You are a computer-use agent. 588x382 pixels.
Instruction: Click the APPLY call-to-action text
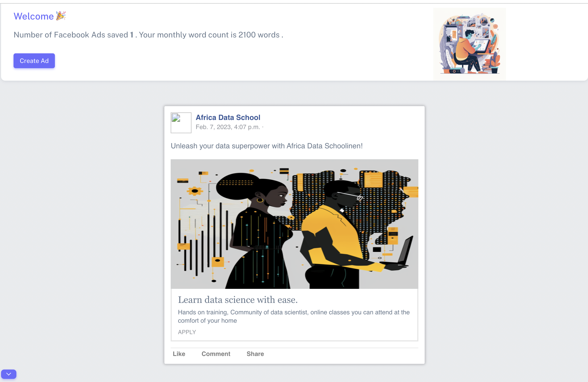pyautogui.click(x=187, y=332)
